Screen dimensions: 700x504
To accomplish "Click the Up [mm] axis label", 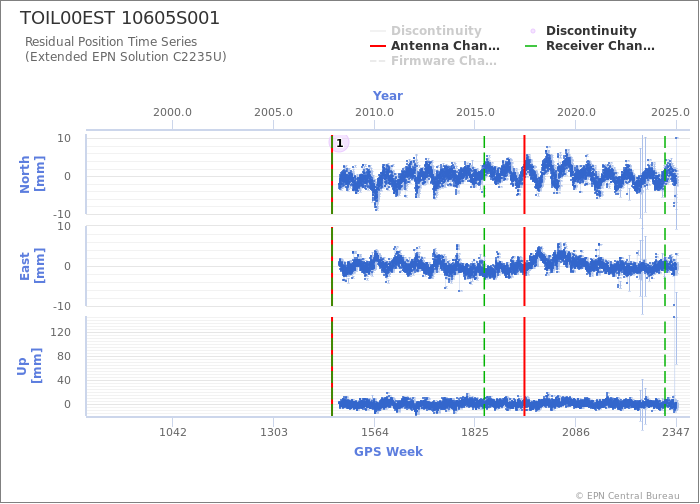I will [x=29, y=366].
